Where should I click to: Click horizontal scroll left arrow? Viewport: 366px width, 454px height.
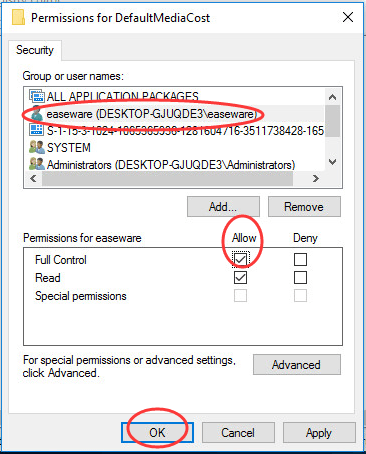click(33, 179)
